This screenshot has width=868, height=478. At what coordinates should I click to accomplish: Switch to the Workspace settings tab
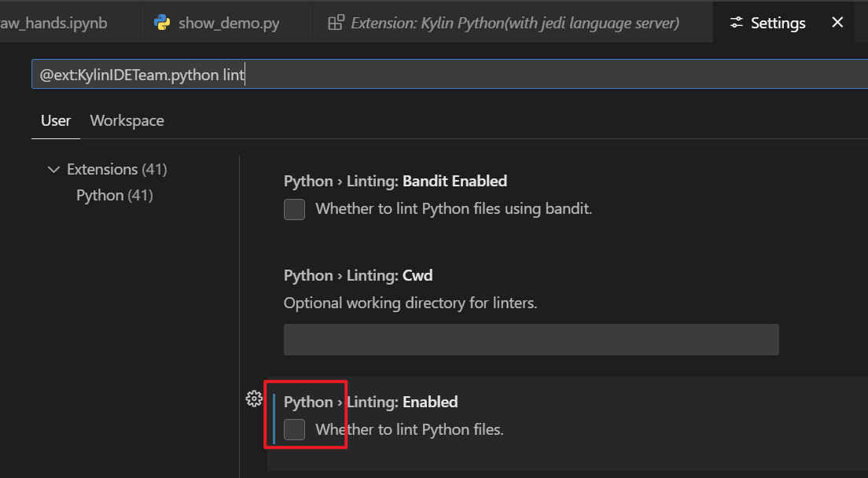127,120
